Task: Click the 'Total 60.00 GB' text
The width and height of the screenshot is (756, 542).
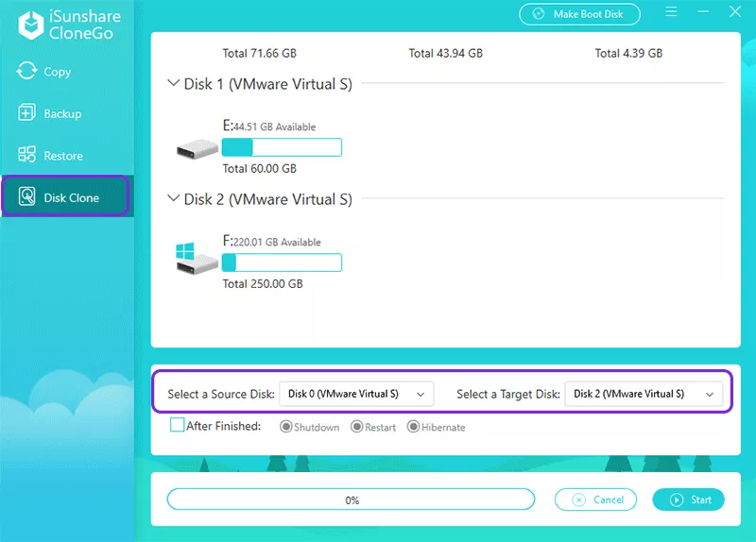Action: tap(259, 168)
